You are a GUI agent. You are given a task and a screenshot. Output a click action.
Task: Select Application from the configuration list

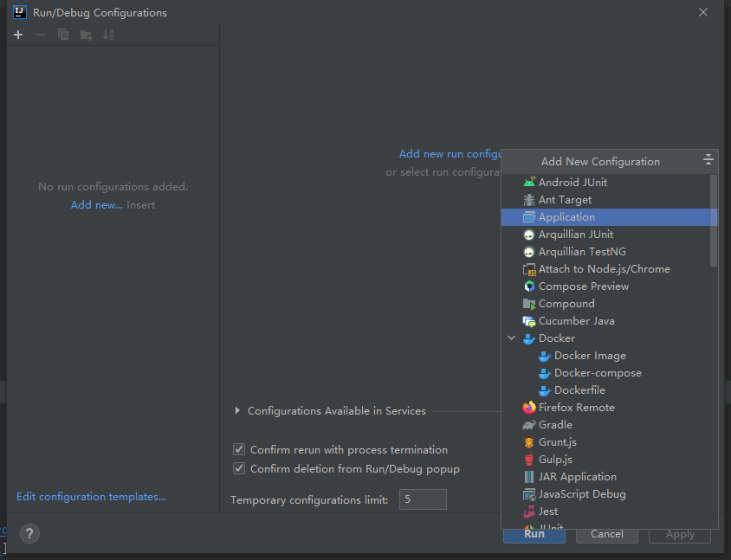tap(566, 217)
